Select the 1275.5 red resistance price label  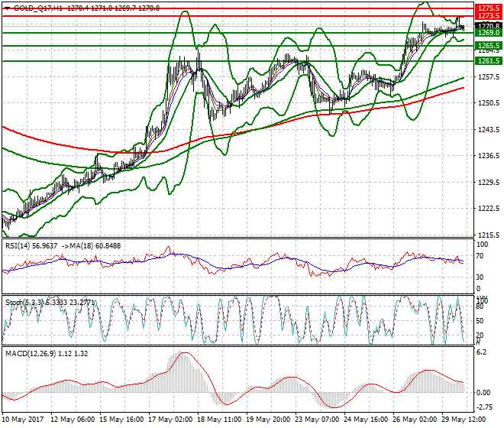pos(488,8)
